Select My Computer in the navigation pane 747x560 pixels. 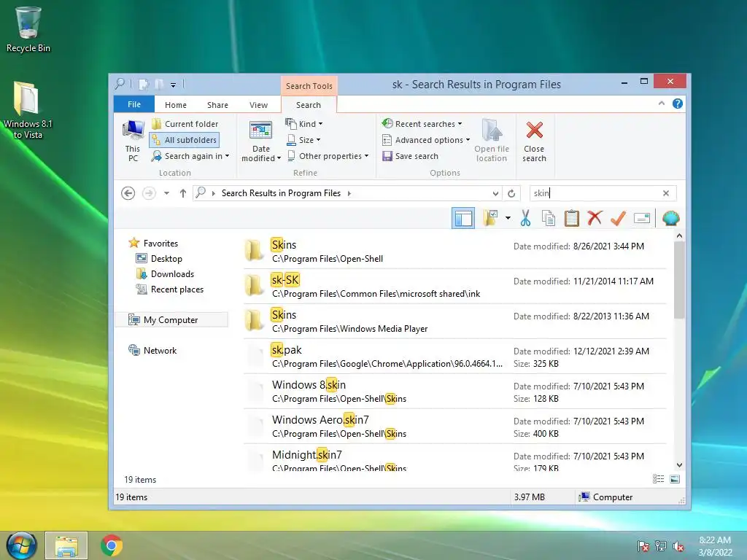[x=171, y=320]
